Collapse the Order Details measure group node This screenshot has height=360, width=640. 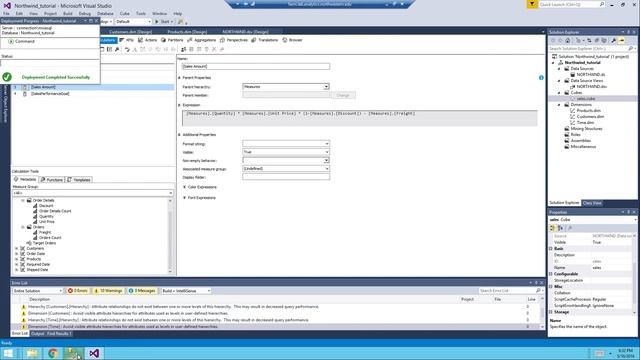[x=23, y=200]
